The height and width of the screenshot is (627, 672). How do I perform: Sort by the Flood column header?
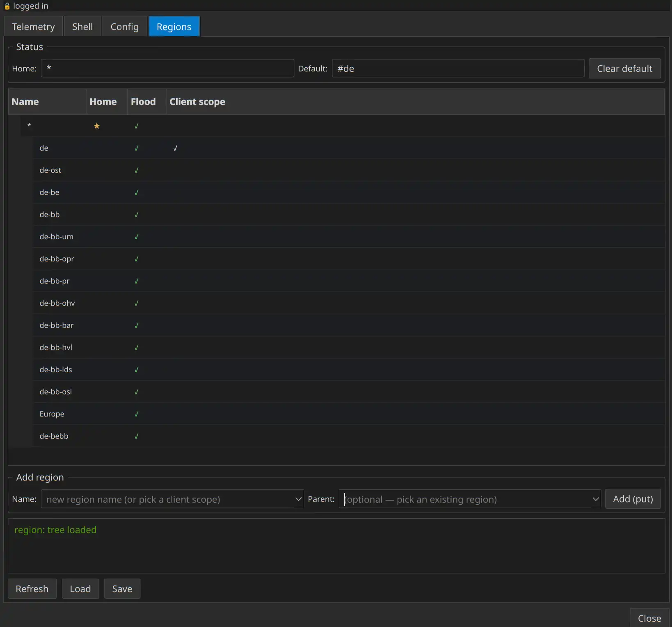pos(143,102)
